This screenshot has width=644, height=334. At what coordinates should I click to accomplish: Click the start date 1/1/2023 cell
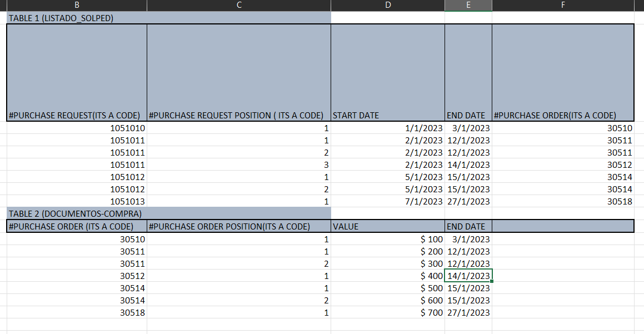pos(388,128)
